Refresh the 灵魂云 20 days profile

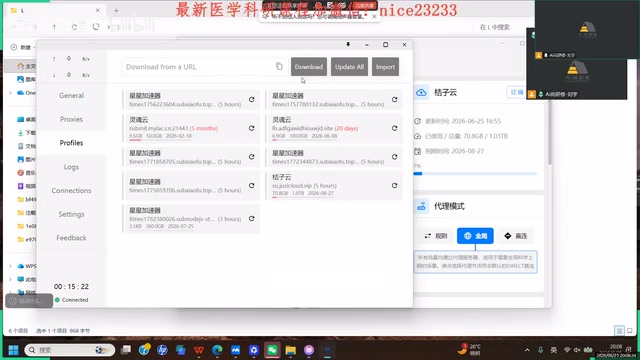pos(394,128)
